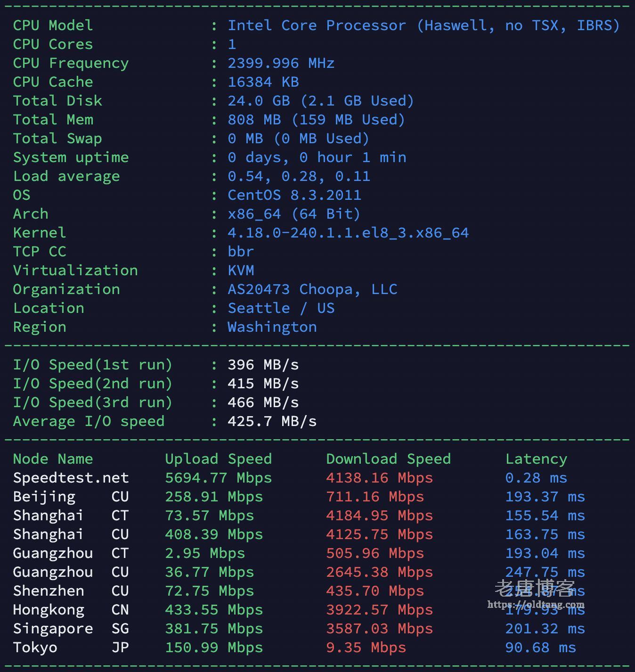Click the CPU Frequency value 2399.996 MHz
Viewport: 635px width, 672px height.
281,63
